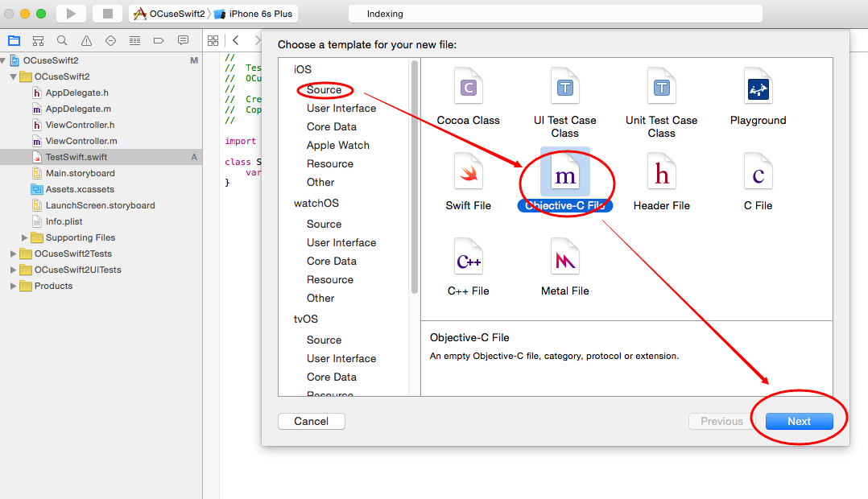The image size is (868, 499).
Task: Select Resource under iOS
Action: click(x=330, y=163)
